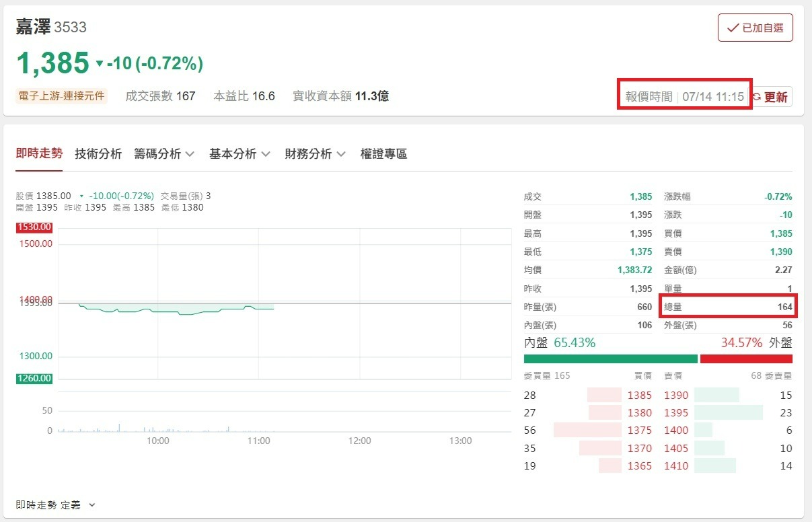812x522 pixels.
Task: Click the refresh icon beside 更新
Action: point(756,97)
